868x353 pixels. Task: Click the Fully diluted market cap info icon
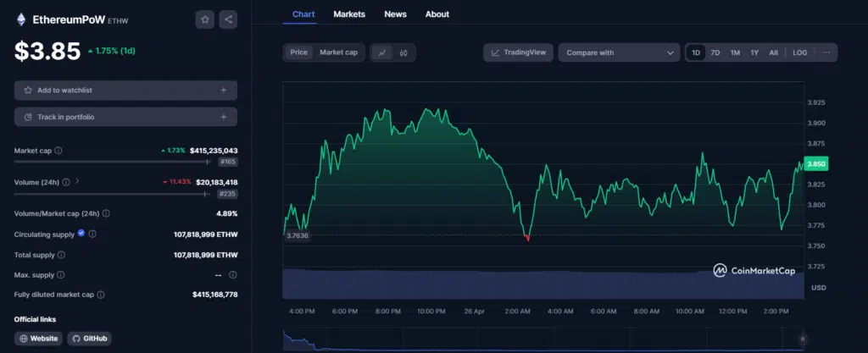tap(101, 295)
